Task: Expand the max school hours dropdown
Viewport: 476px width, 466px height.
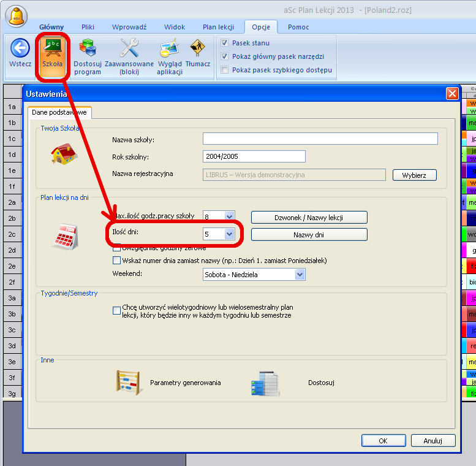Action: [229, 216]
